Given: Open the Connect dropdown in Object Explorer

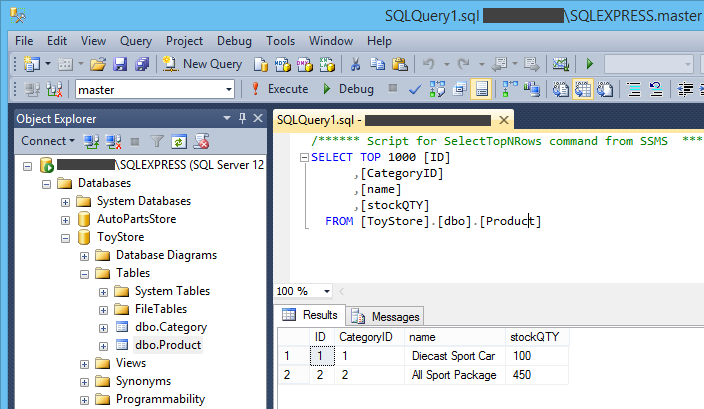Looking at the screenshot, I should [x=48, y=141].
